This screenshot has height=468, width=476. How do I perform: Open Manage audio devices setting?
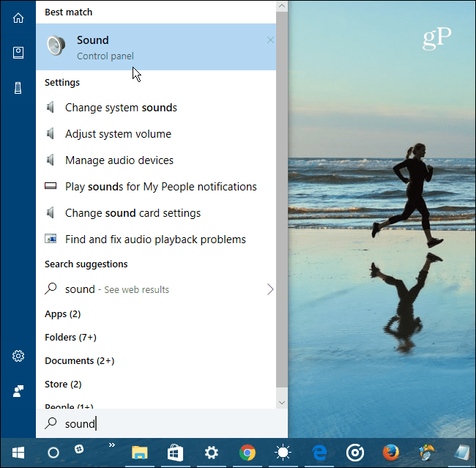tap(156, 160)
